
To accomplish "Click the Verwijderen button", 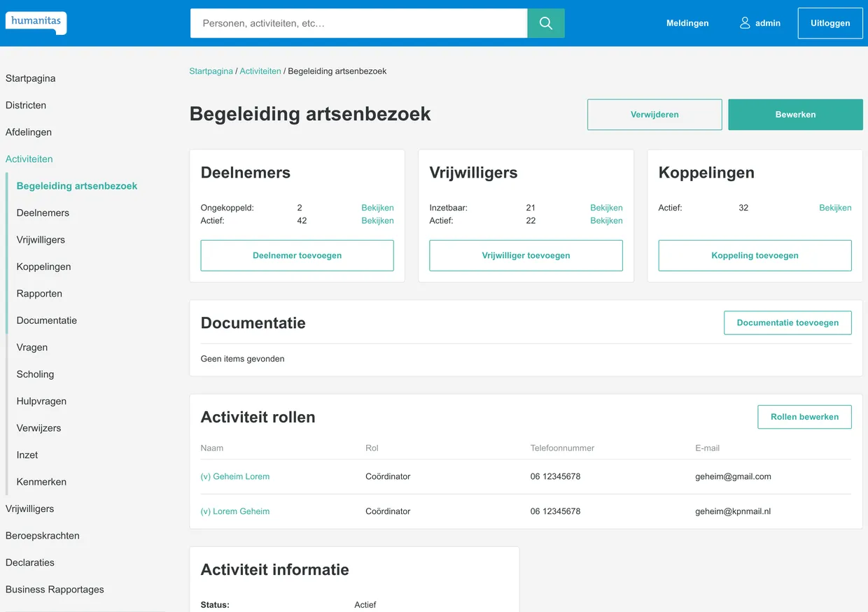I will (x=654, y=114).
